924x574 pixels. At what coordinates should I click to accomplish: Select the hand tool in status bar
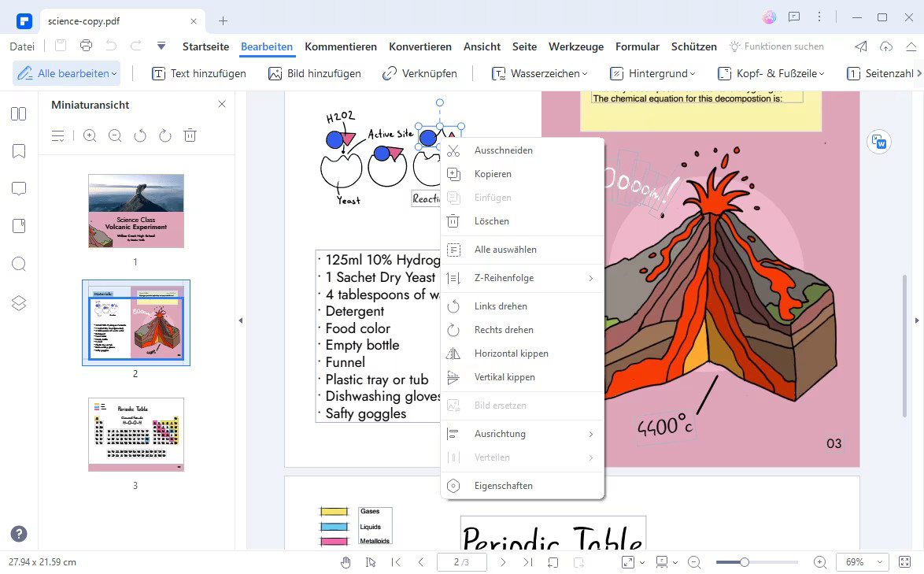click(x=346, y=562)
